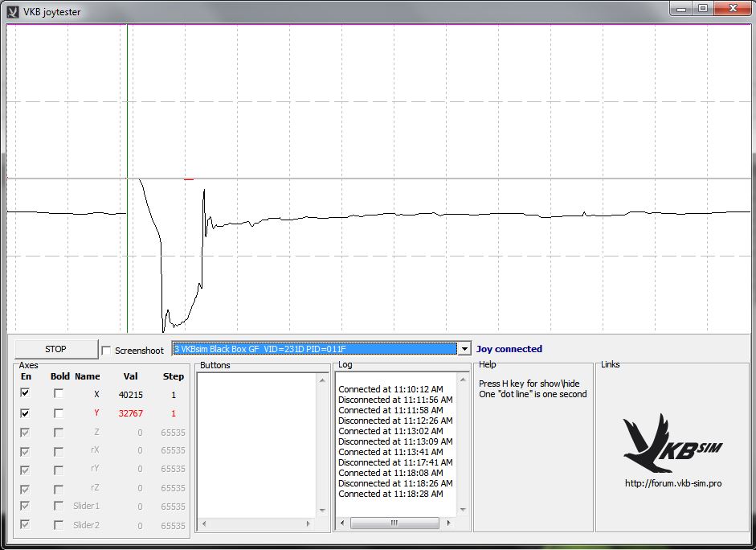Enable Bold for the rY axis

59,470
